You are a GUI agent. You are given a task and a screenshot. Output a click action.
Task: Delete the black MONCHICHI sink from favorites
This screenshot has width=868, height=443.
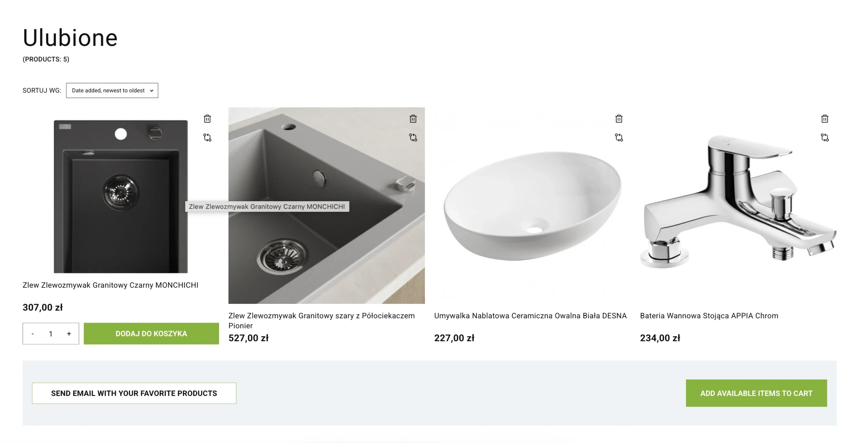point(207,119)
